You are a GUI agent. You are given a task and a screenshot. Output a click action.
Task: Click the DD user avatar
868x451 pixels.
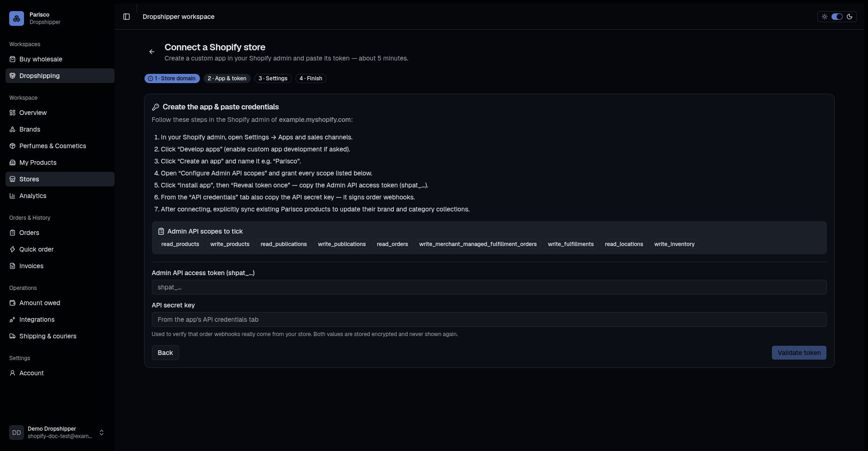coord(17,433)
